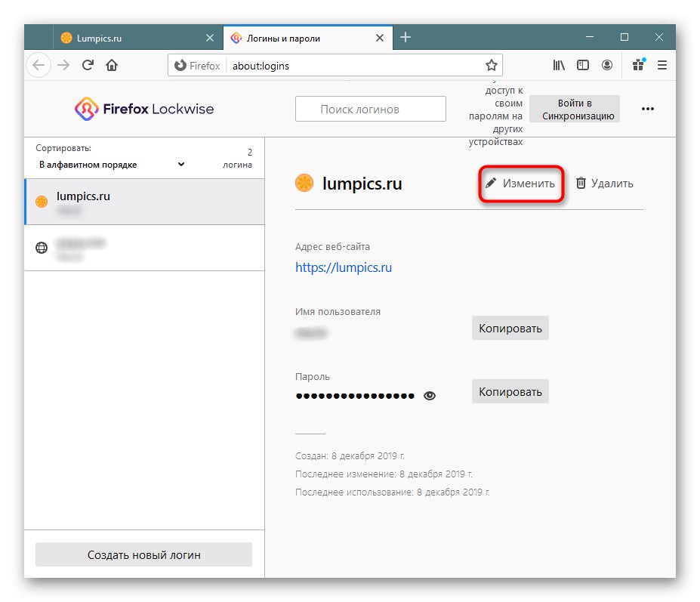This screenshot has height=602, width=700.
Task: Open the https://lumpics.ru link
Action: coord(344,267)
